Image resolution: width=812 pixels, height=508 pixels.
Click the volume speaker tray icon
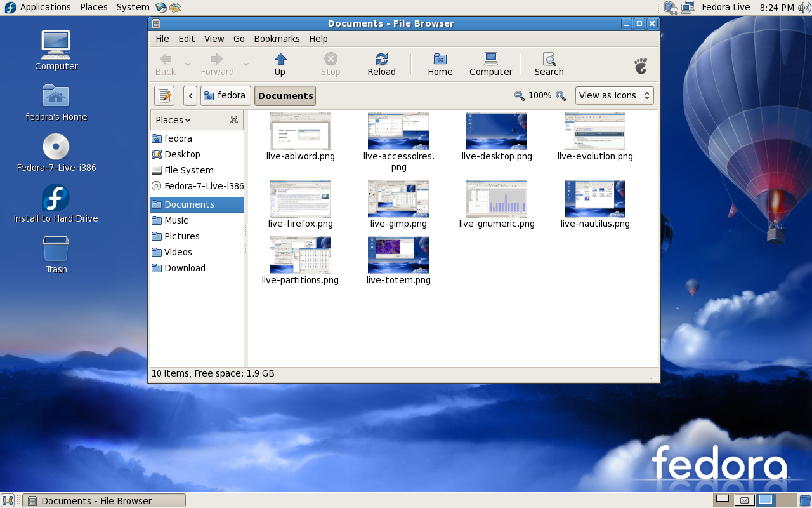(x=804, y=7)
